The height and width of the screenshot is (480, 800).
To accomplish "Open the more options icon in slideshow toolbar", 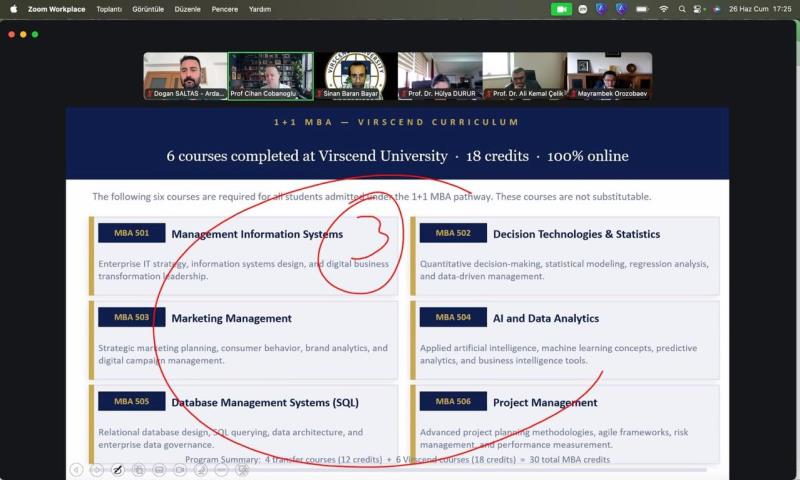I will (x=221, y=470).
